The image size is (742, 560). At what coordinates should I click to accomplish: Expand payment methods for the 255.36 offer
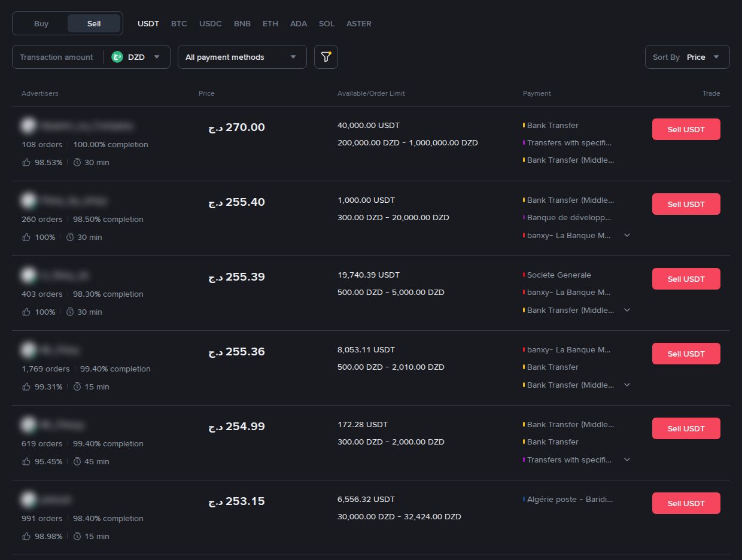click(627, 385)
